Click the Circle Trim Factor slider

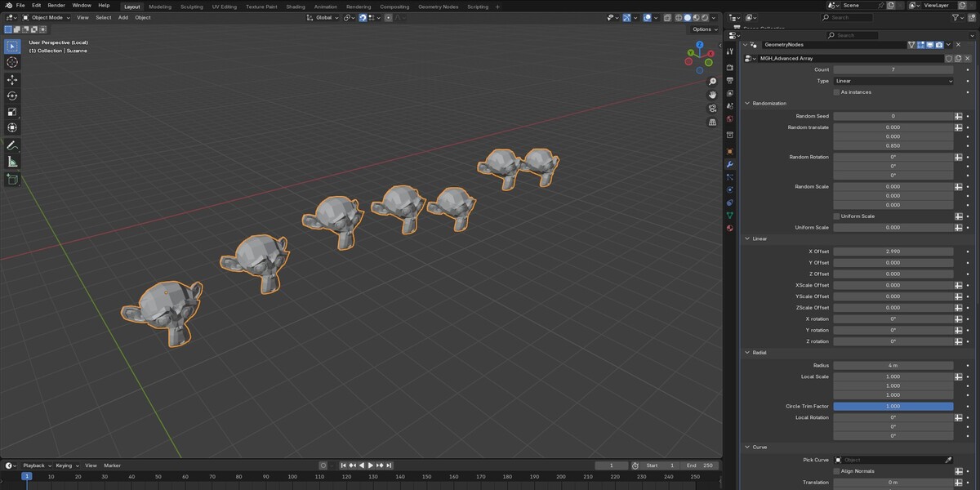893,406
